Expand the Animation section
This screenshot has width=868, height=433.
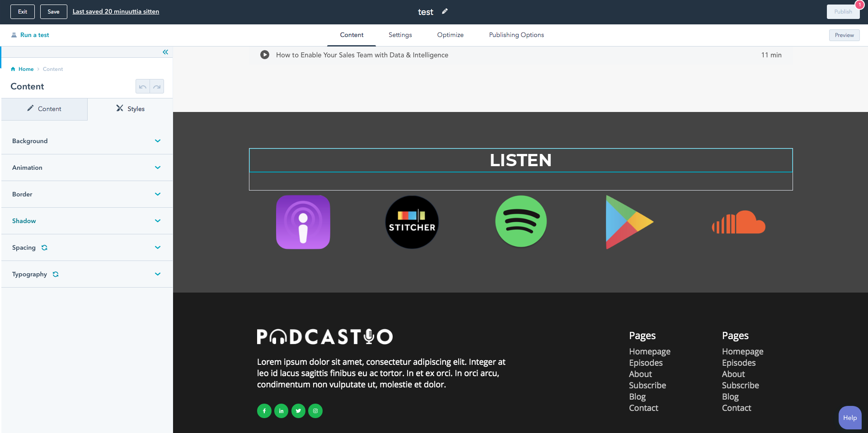point(87,168)
